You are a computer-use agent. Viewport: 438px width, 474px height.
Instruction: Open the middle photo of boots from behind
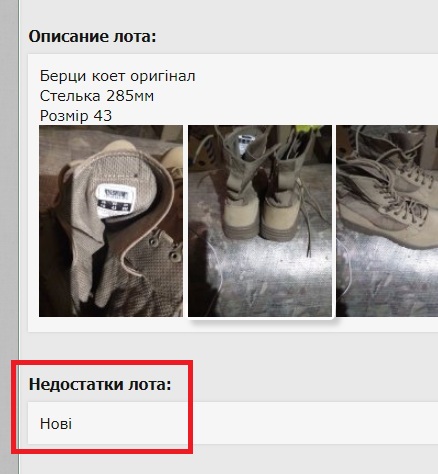260,221
